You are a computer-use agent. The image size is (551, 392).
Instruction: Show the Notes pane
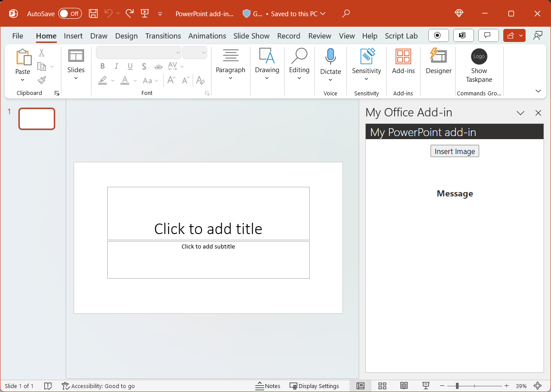click(x=268, y=386)
